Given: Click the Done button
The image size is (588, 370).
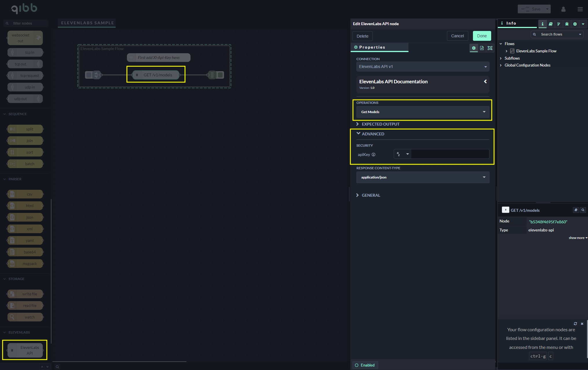Looking at the screenshot, I should [x=482, y=36].
